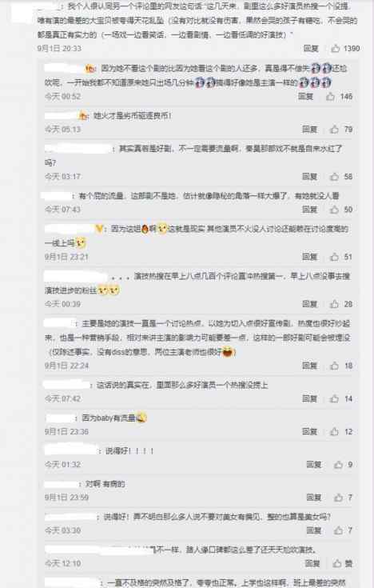Image resolution: width=374 pixels, height=588 pixels.
Task: Click 回复 on the 03:30 comment
Action: click(x=314, y=530)
